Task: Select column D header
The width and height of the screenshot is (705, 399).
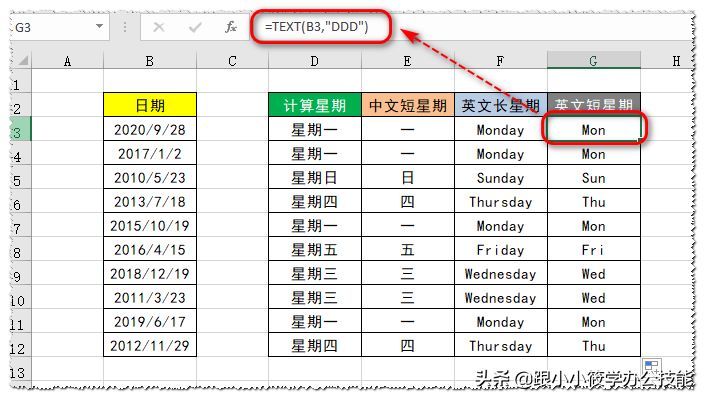Action: [315, 61]
